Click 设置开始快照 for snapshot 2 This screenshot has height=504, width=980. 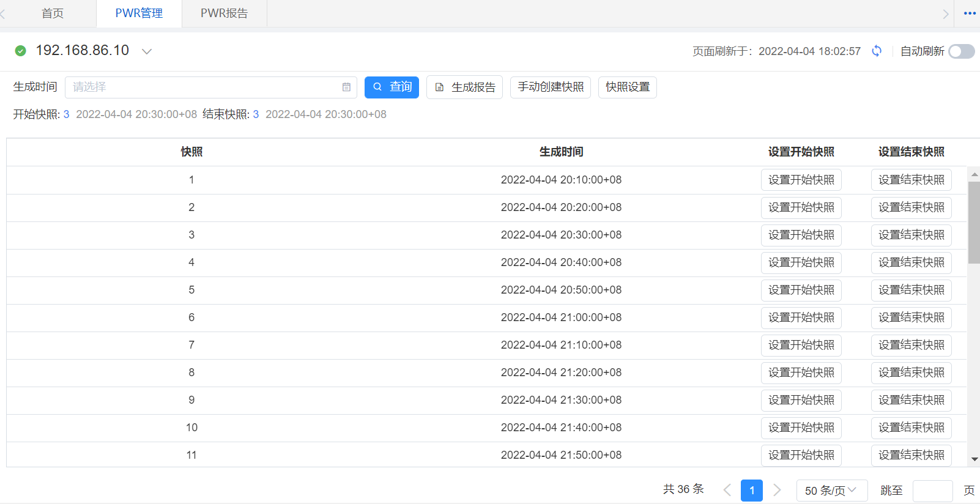coord(801,207)
